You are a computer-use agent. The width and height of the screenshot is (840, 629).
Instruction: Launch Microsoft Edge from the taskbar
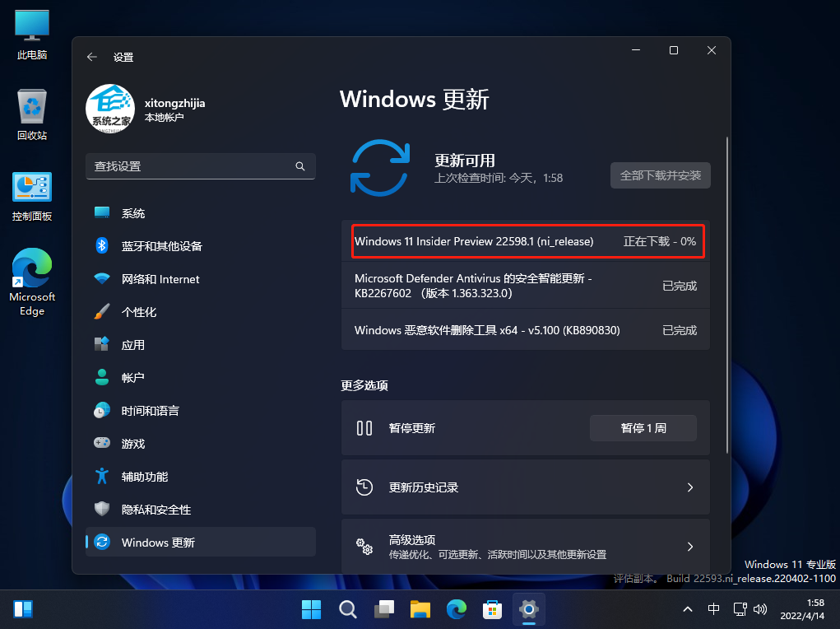click(457, 609)
